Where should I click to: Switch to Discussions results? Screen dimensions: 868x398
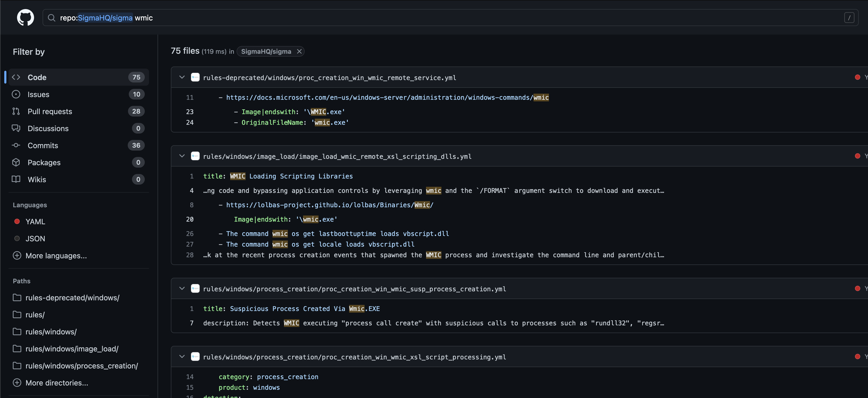(x=48, y=128)
